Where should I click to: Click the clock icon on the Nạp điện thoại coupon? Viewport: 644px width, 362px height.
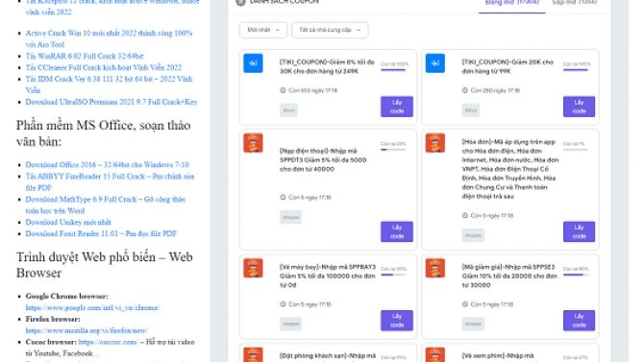click(283, 198)
